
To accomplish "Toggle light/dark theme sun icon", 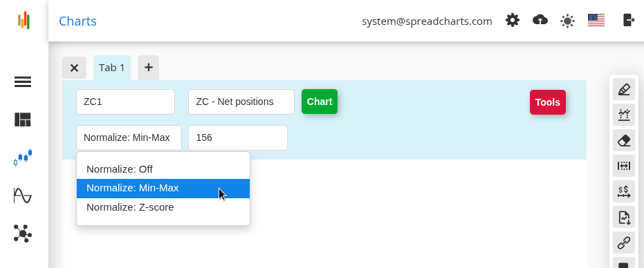I will pos(567,21).
